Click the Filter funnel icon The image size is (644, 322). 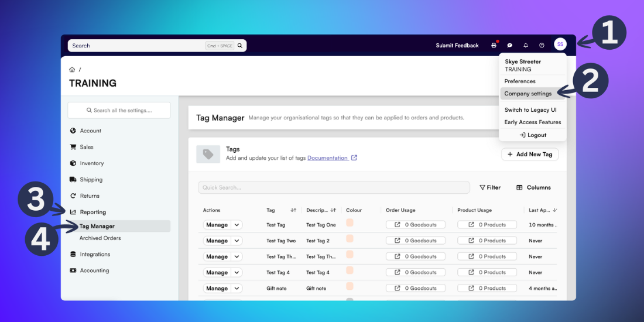482,187
